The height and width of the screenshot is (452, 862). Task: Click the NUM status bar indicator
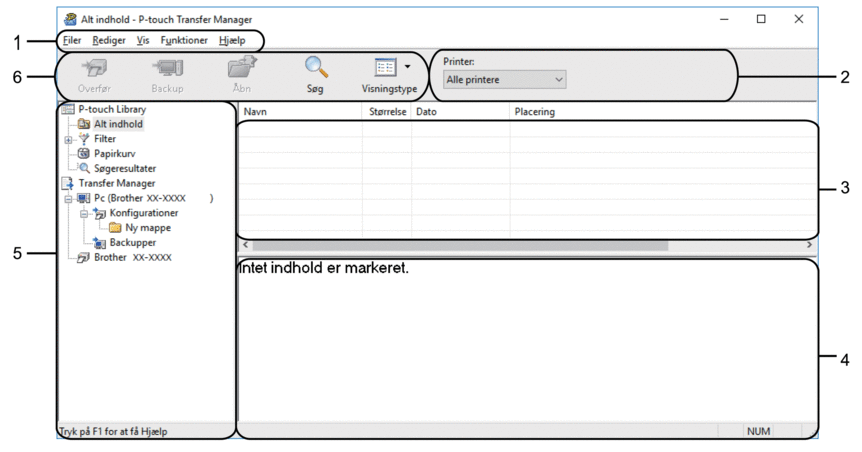click(758, 431)
